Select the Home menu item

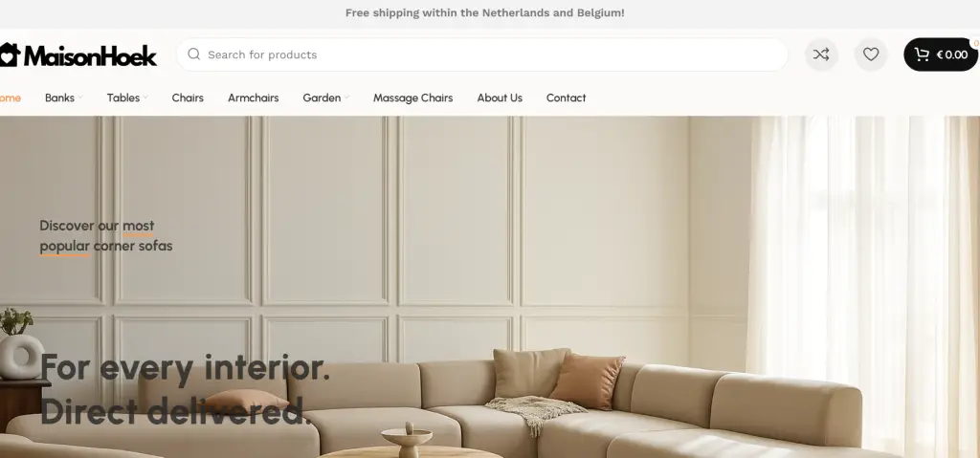tap(10, 98)
